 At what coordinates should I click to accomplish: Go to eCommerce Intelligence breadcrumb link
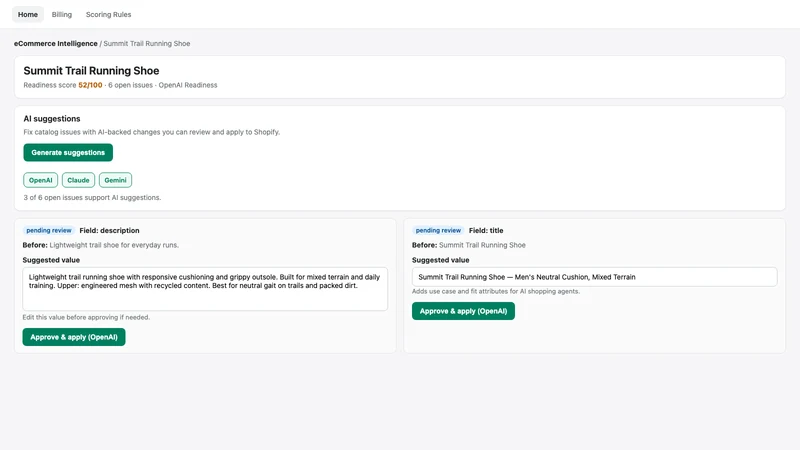pos(56,43)
